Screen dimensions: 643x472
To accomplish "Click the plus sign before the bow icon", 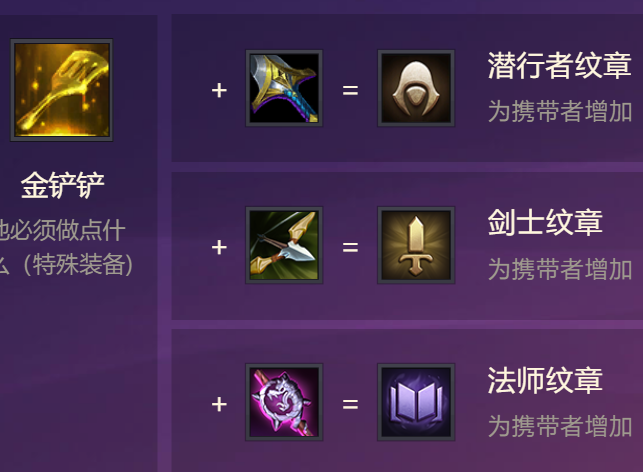I will (x=219, y=247).
